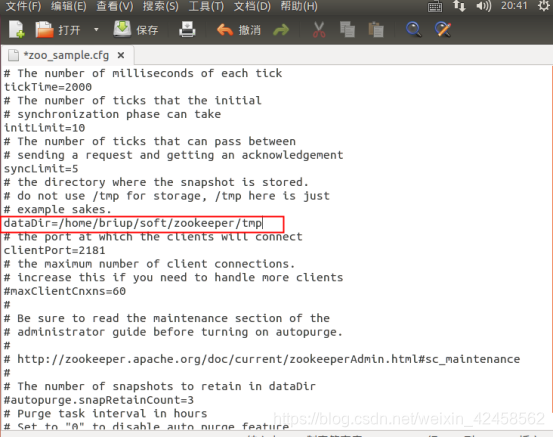Open the 文件(F) menu
This screenshot has width=554, height=437.
[23, 6]
